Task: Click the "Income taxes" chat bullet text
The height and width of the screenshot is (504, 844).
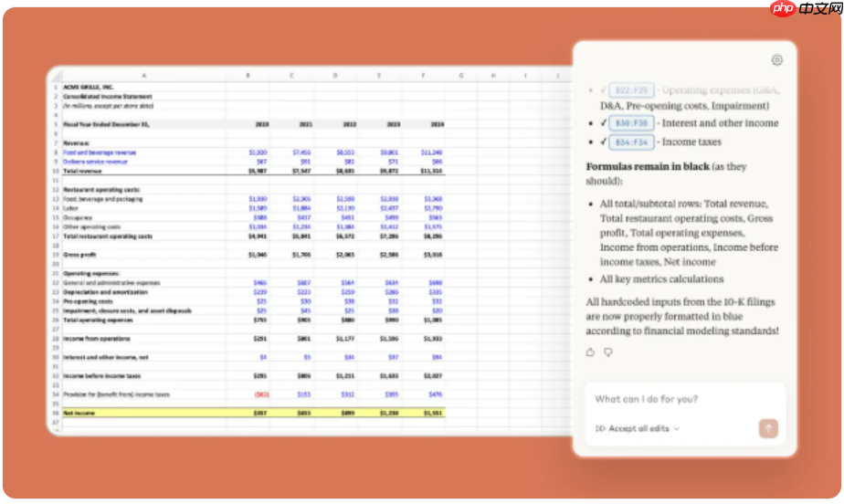Action: 691,142
